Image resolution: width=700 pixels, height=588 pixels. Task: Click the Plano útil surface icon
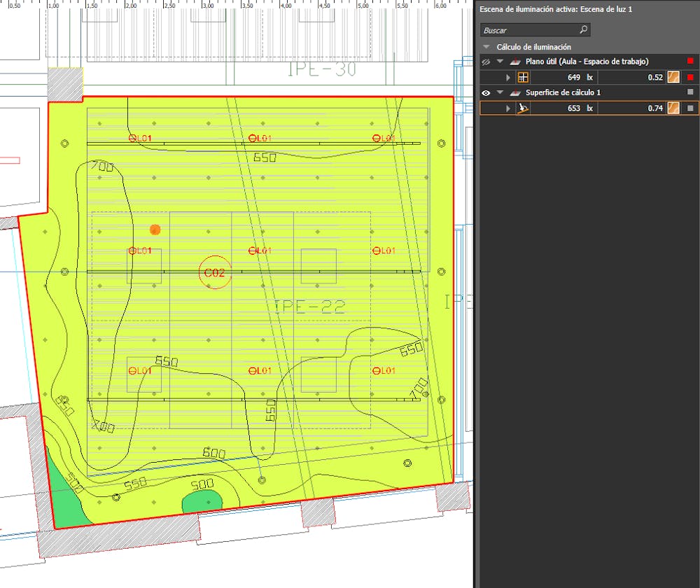coord(515,62)
